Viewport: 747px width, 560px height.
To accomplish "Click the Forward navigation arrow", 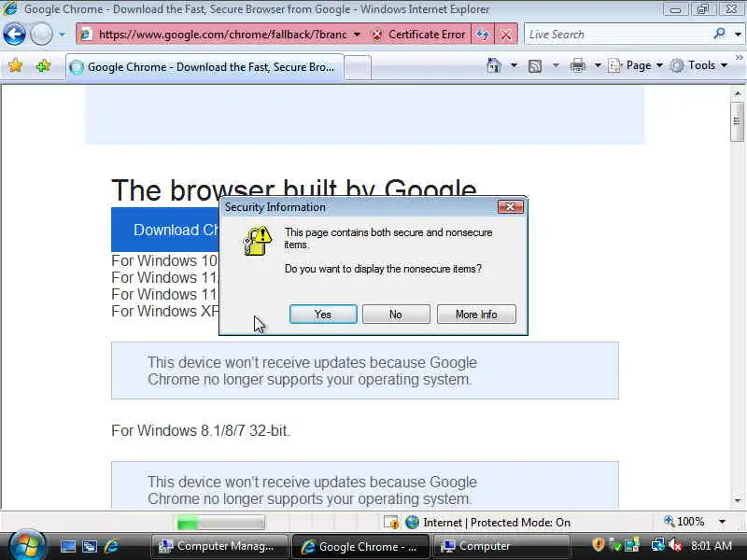I will 41,35.
